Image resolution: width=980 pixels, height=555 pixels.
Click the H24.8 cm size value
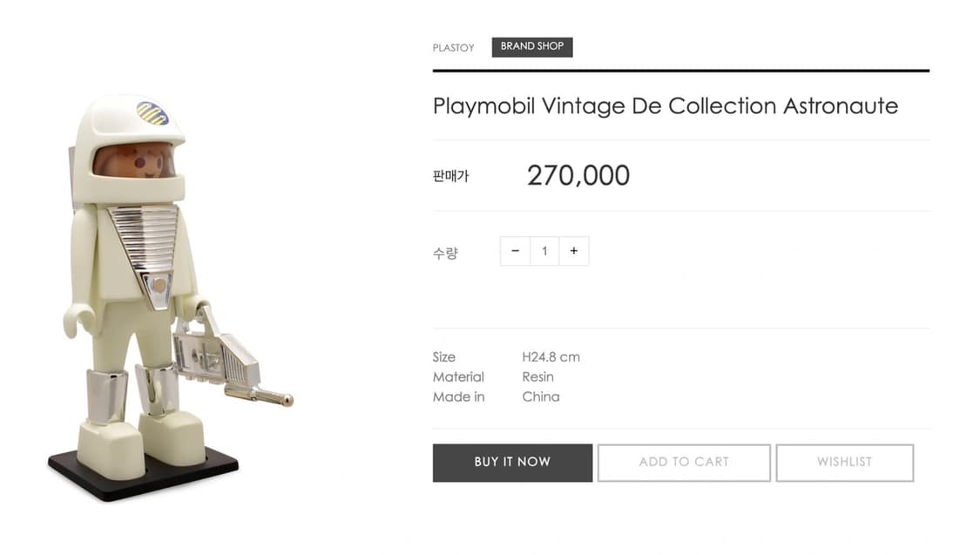pos(551,357)
